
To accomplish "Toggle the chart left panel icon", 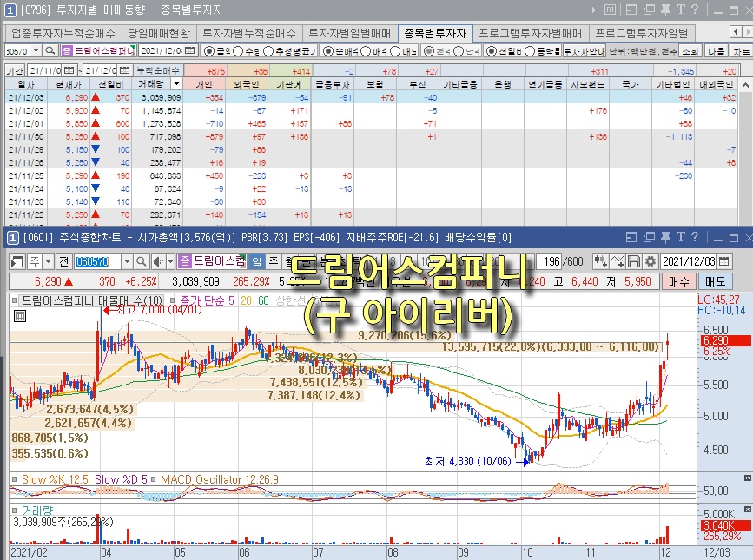I will coord(17,261).
